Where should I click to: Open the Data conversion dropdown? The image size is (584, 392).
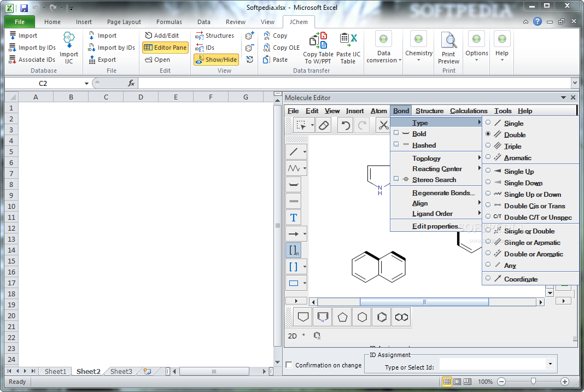pyautogui.click(x=384, y=48)
